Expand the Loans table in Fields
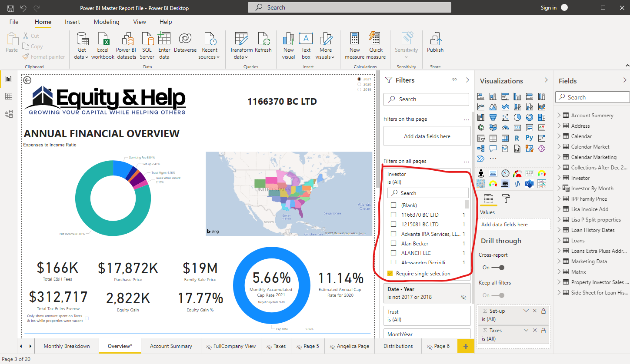 point(559,241)
